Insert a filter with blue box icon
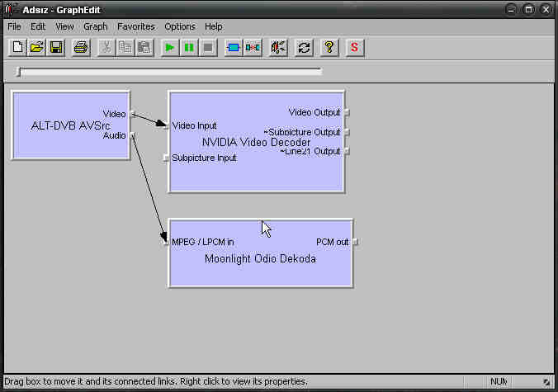 (234, 47)
